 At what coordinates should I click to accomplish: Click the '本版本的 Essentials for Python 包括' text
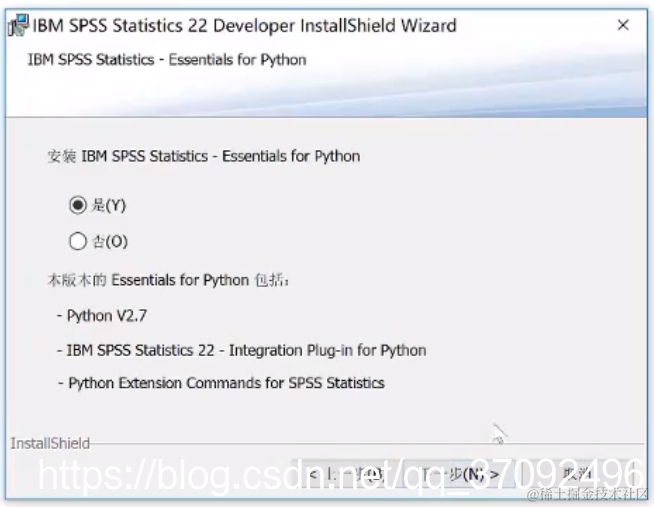click(x=169, y=280)
